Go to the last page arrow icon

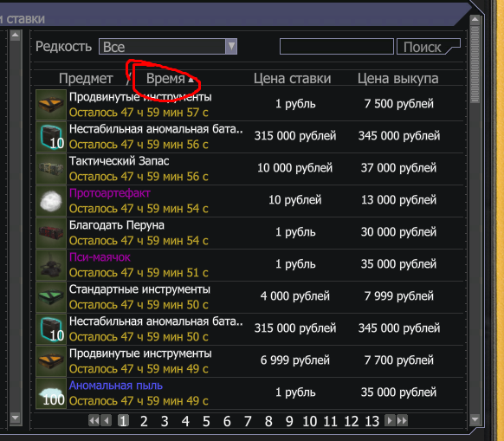(402, 420)
